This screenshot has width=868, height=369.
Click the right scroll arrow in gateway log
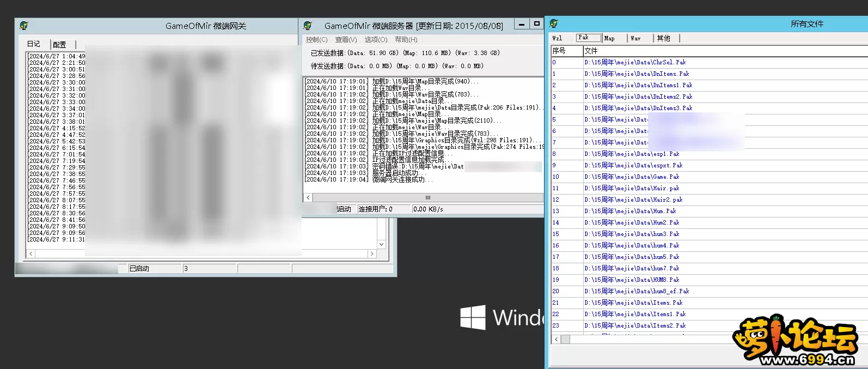tap(372, 254)
